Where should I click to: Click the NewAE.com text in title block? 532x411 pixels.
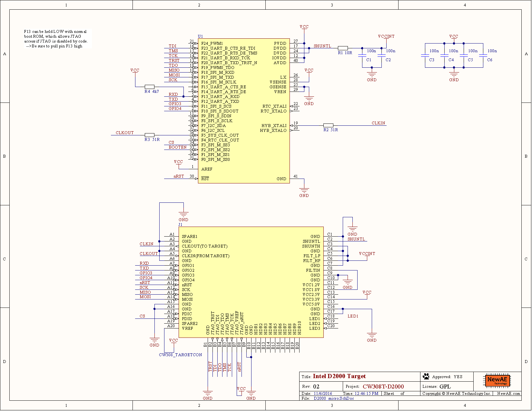click(x=508, y=394)
